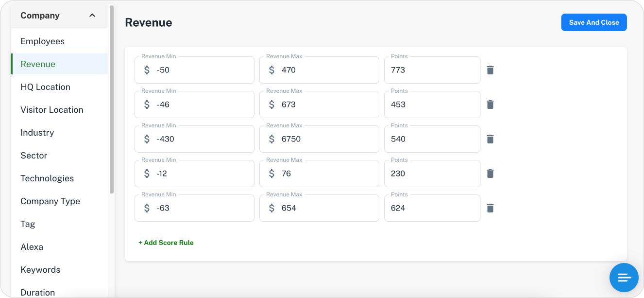
Task: Open the Employees scoring section
Action: pyautogui.click(x=42, y=41)
